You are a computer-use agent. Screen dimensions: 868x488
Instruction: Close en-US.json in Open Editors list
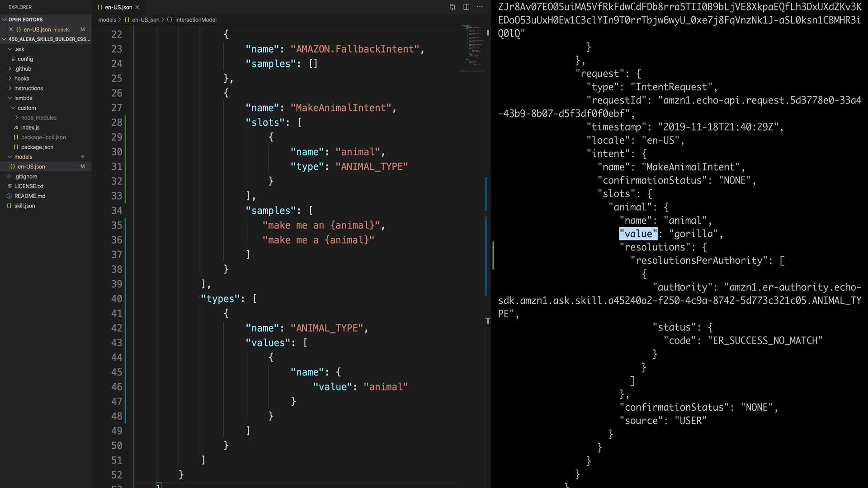coord(11,29)
